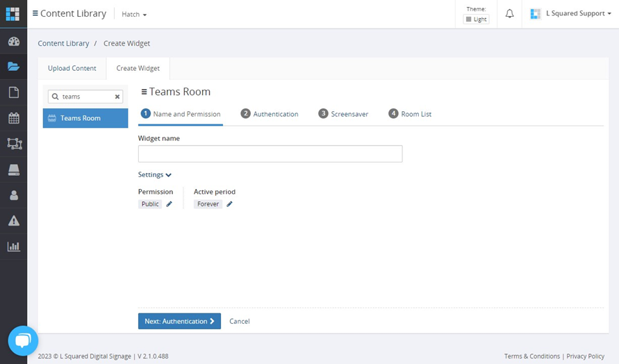Open the Content Library folder sidebar icon
The height and width of the screenshot is (364, 619).
[x=14, y=67]
